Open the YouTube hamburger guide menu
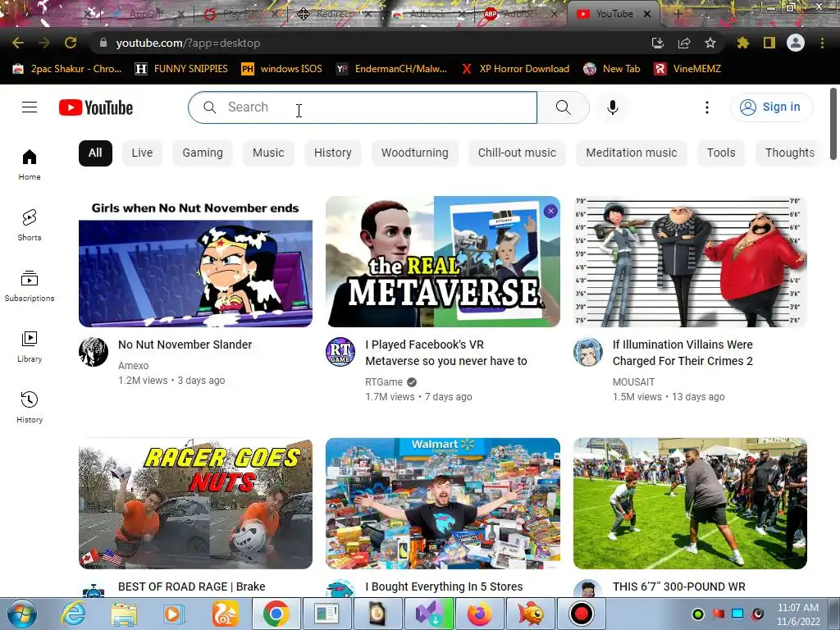Screen dimensions: 840x630 (x=30, y=107)
